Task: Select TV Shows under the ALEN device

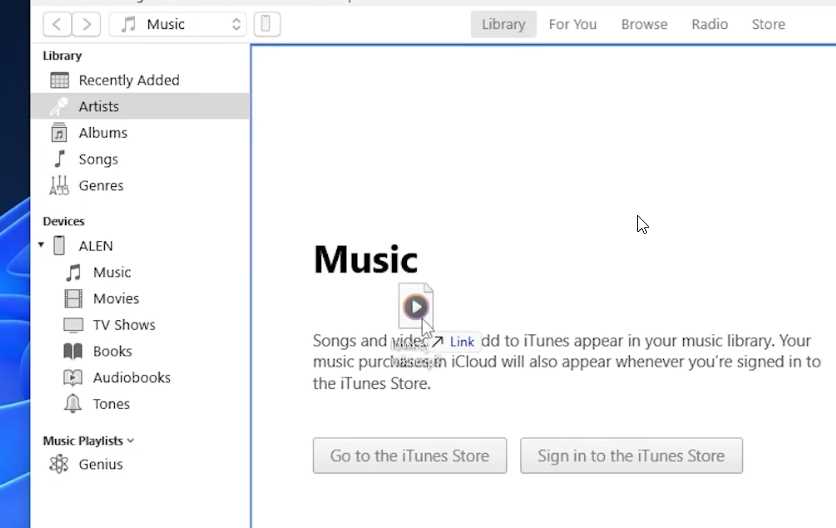Action: pyautogui.click(x=124, y=325)
